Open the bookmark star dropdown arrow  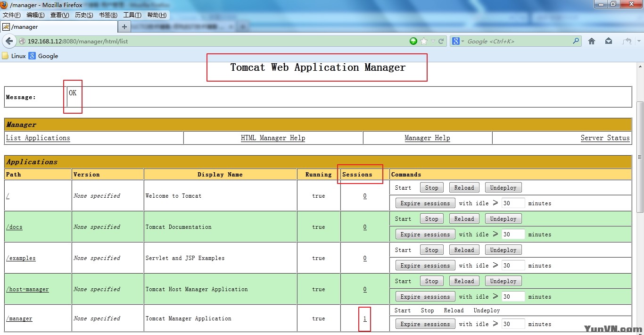point(433,41)
